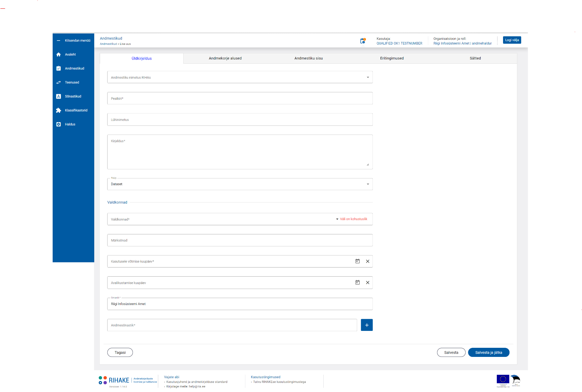The width and height of the screenshot is (582, 392).
Task: Switch to the Andmekorje alused tab
Action: (x=225, y=59)
